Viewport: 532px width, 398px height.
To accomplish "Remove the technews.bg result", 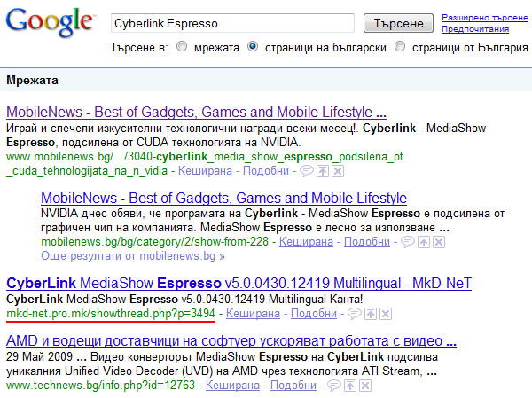I will [x=365, y=386].
